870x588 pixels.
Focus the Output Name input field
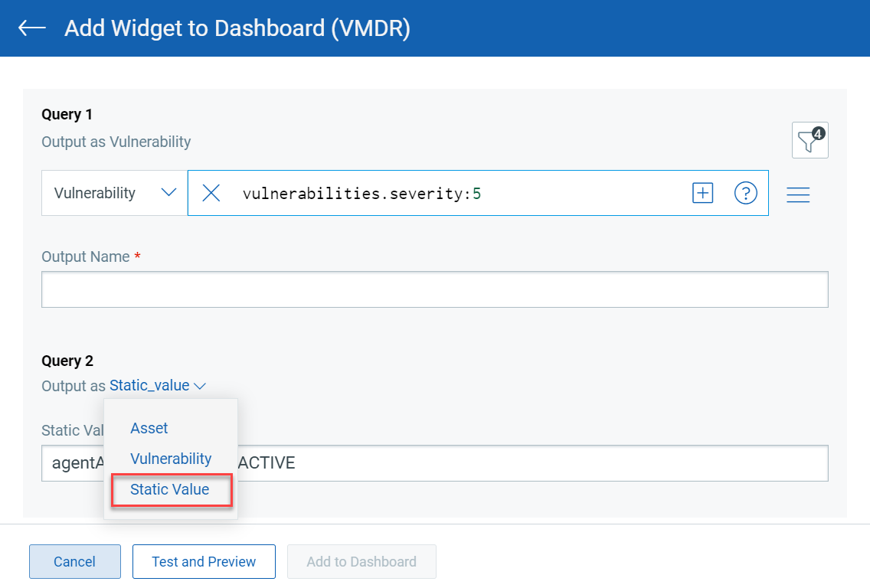coord(435,289)
